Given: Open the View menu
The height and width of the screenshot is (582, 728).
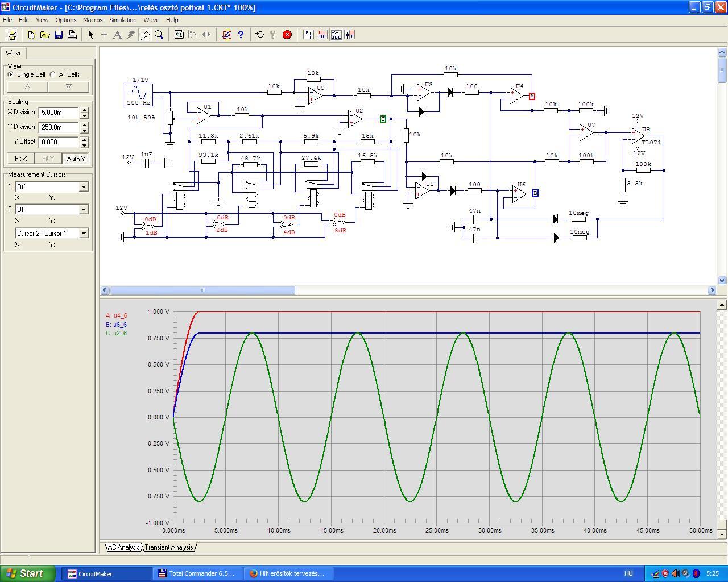Looking at the screenshot, I should point(42,20).
